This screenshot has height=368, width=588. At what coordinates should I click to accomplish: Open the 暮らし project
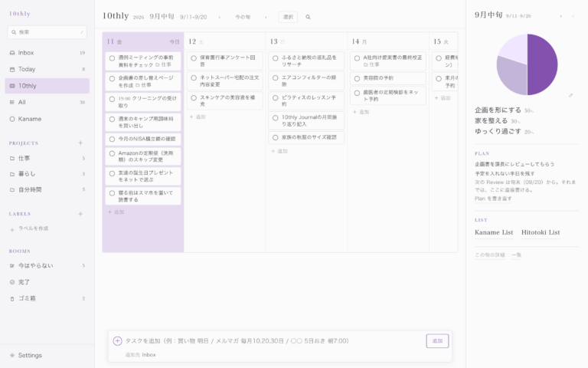(x=47, y=174)
